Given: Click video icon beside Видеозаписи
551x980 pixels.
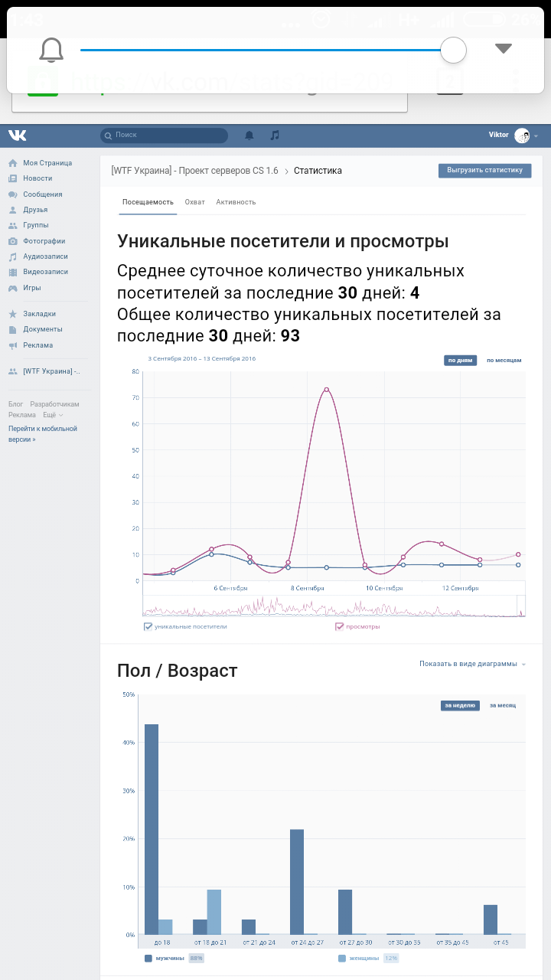Looking at the screenshot, I should click(13, 272).
